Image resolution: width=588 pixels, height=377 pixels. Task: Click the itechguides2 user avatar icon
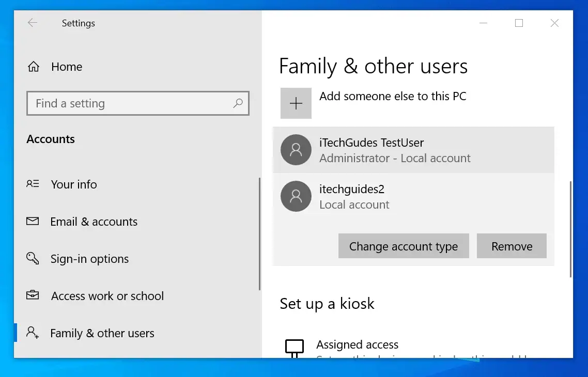tap(296, 196)
